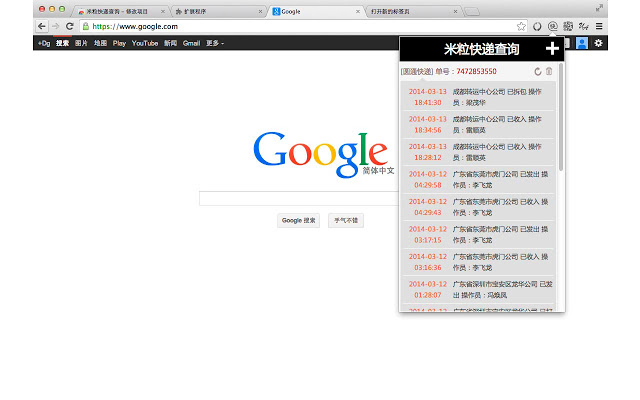Image resolution: width=640 pixels, height=400 pixels.
Task: Click the address bar URL
Action: click(135, 27)
